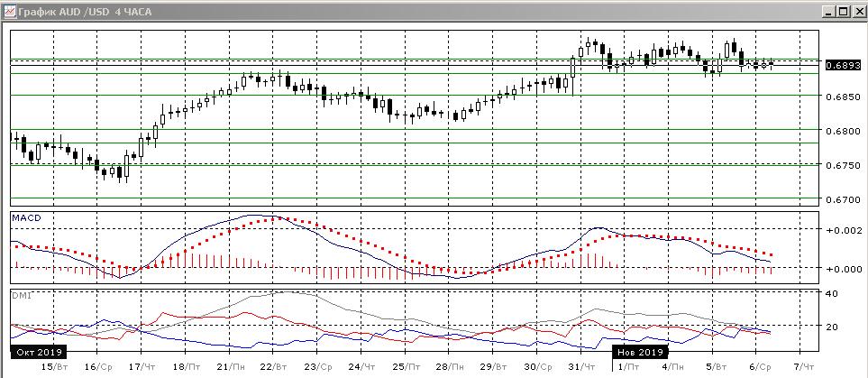Click the chart window title bar icon
868x378 pixels.
point(9,11)
